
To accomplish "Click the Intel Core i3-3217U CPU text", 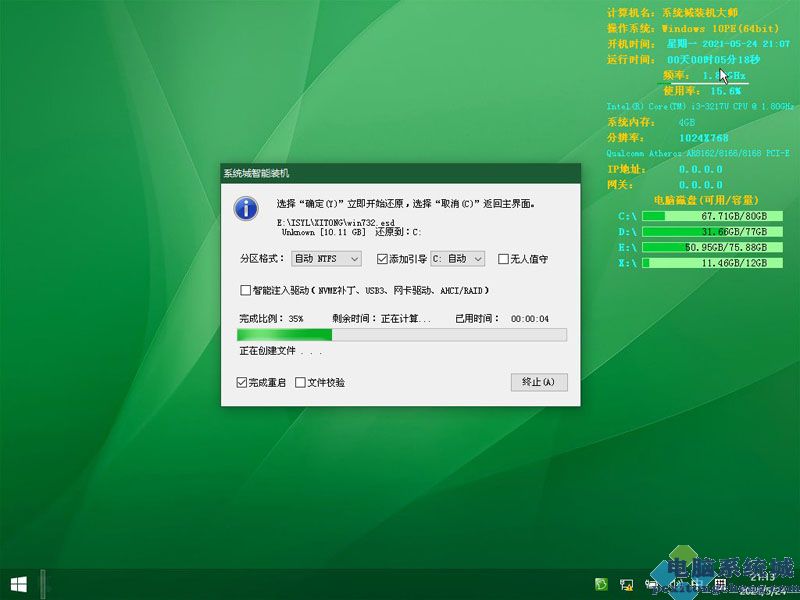I will click(700, 106).
